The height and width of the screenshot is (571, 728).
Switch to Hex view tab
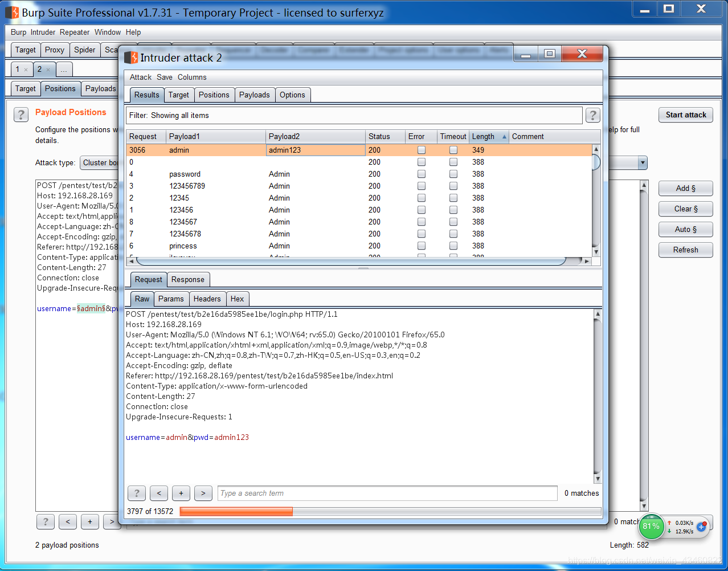coord(238,299)
